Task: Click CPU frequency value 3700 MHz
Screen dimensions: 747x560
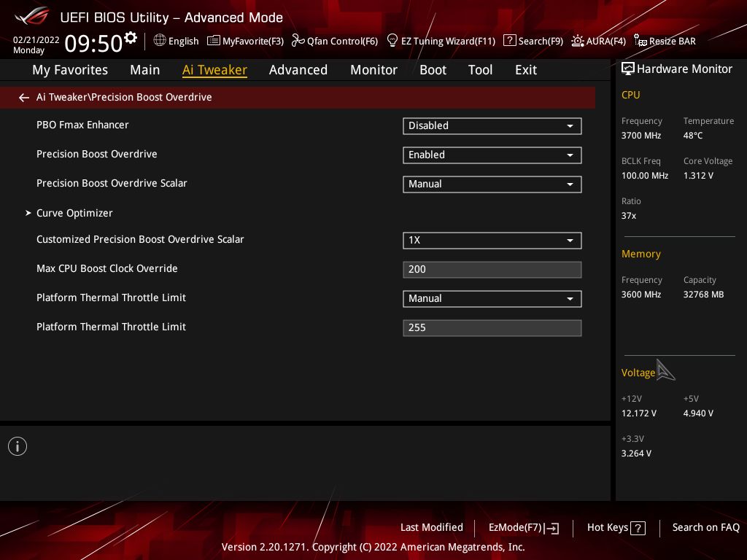Action: [641, 136]
